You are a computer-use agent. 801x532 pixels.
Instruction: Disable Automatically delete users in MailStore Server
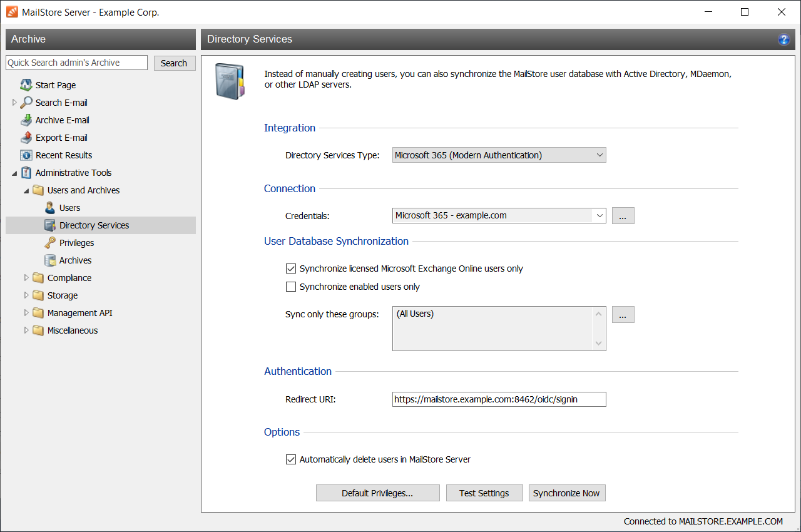point(290,459)
